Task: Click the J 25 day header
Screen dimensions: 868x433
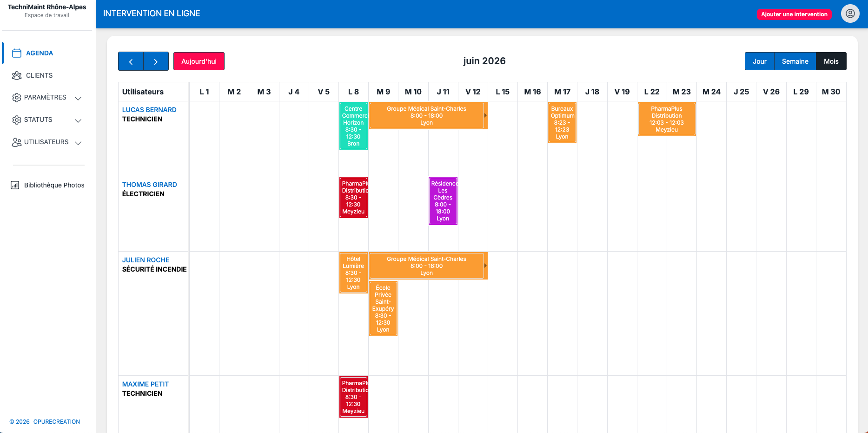Action: (741, 92)
